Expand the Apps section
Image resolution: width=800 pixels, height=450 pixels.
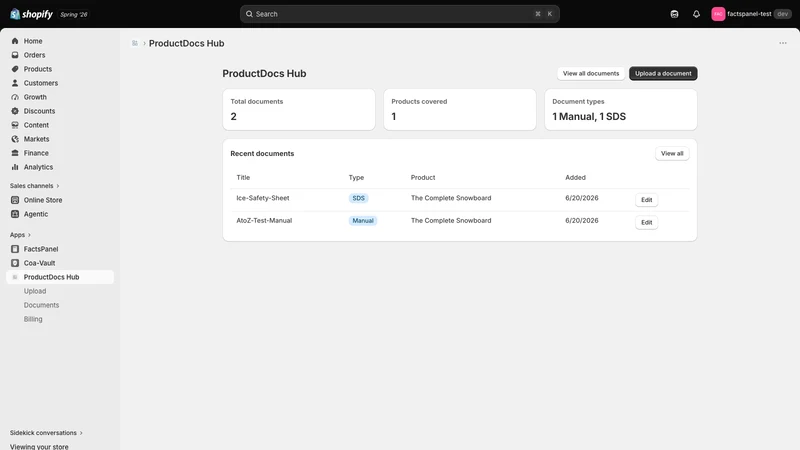20,235
